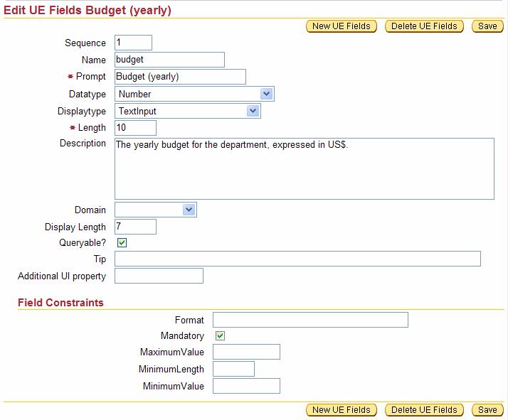The width and height of the screenshot is (508, 420).
Task: Click the Format constraint field
Action: coord(310,320)
